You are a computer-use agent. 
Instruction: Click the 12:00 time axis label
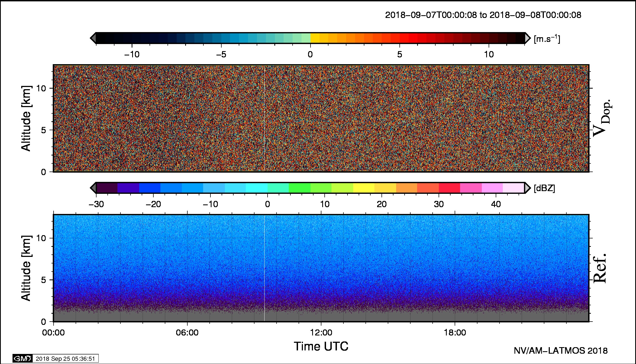pos(321,332)
